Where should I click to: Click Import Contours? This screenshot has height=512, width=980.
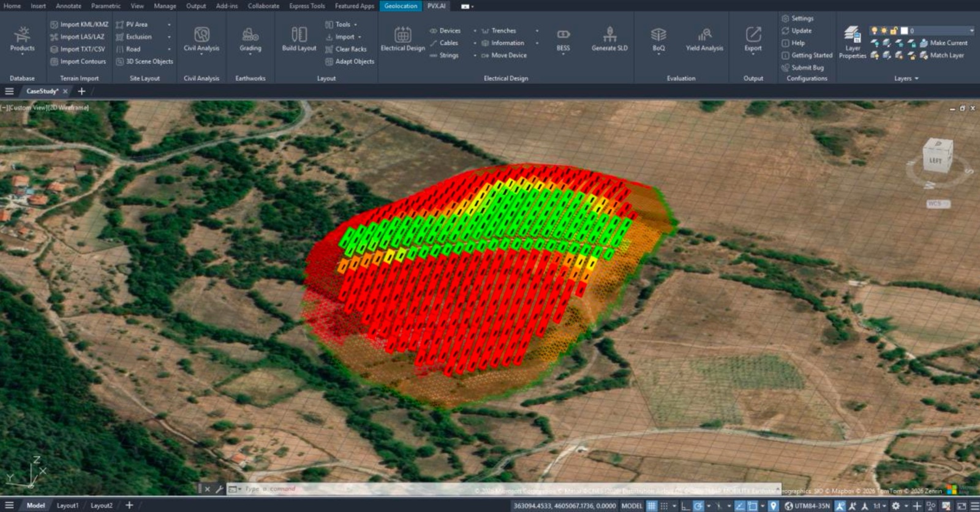click(78, 61)
